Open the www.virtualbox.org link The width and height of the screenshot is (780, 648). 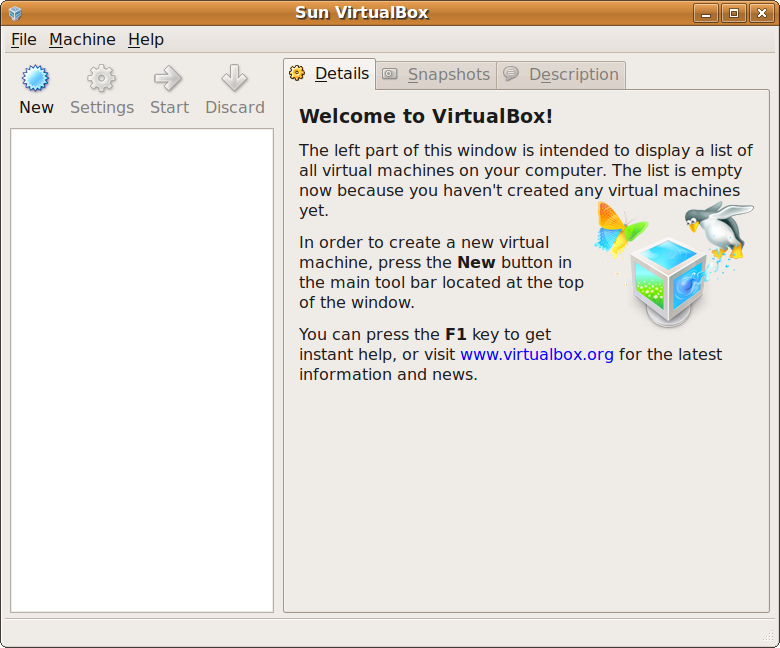click(537, 355)
